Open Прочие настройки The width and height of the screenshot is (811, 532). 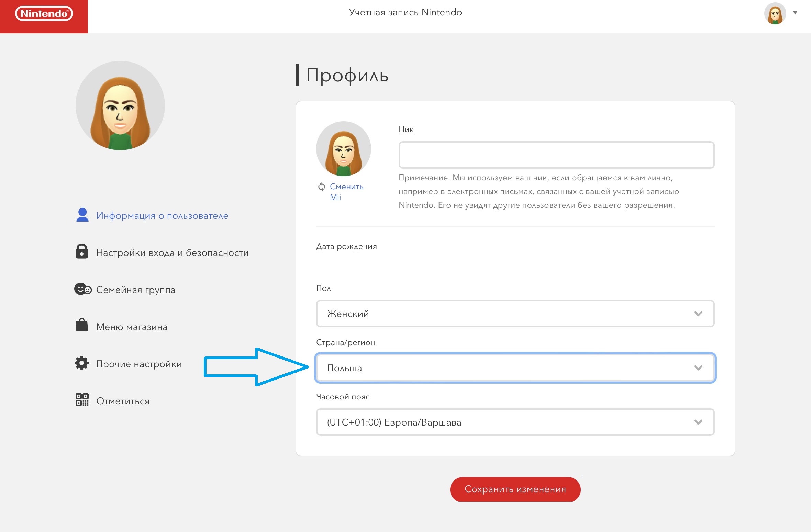(139, 364)
